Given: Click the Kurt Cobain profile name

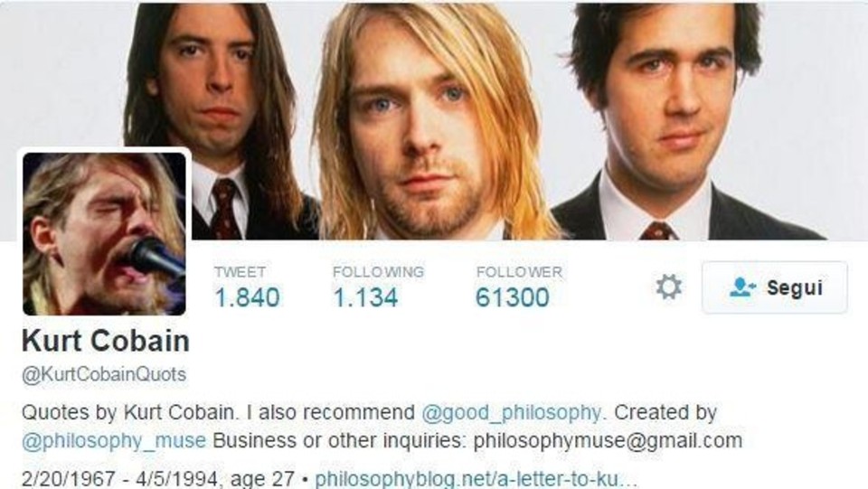Looking at the screenshot, I should click(x=106, y=341).
